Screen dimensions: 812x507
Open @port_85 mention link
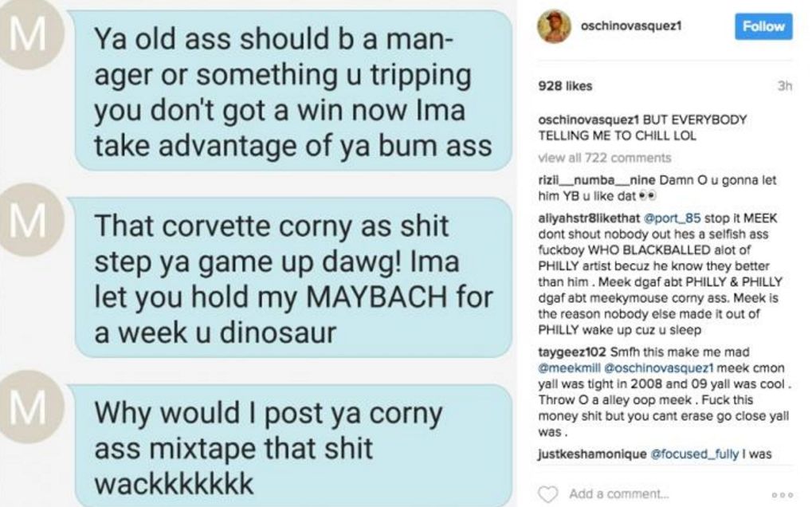point(672,218)
